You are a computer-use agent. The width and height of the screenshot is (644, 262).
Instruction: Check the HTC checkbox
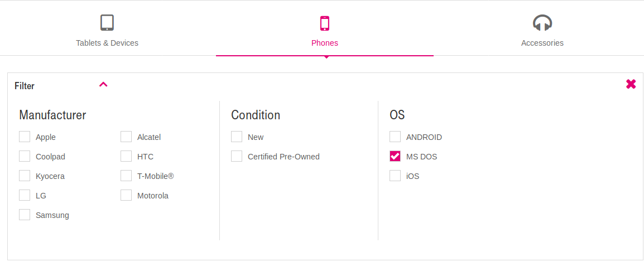click(x=126, y=156)
